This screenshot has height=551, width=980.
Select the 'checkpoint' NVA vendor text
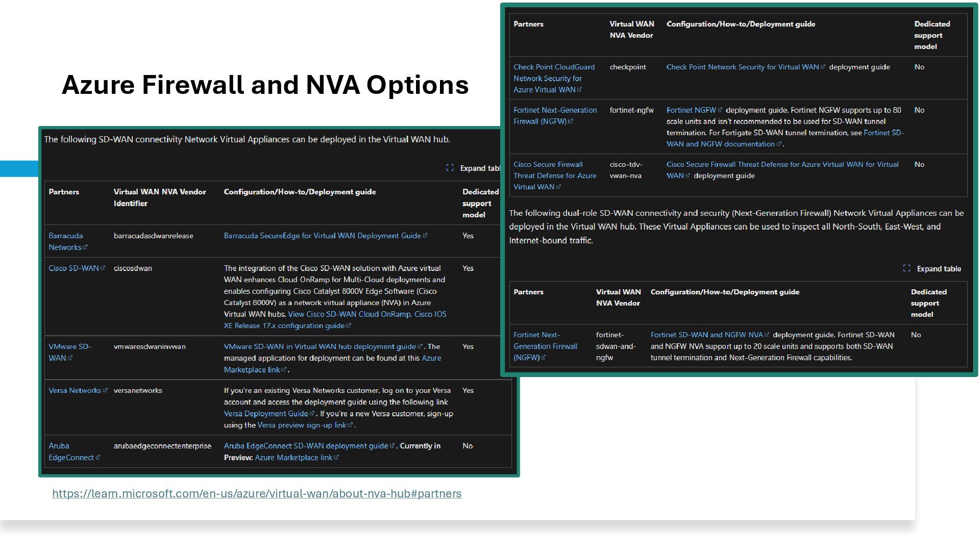click(628, 67)
